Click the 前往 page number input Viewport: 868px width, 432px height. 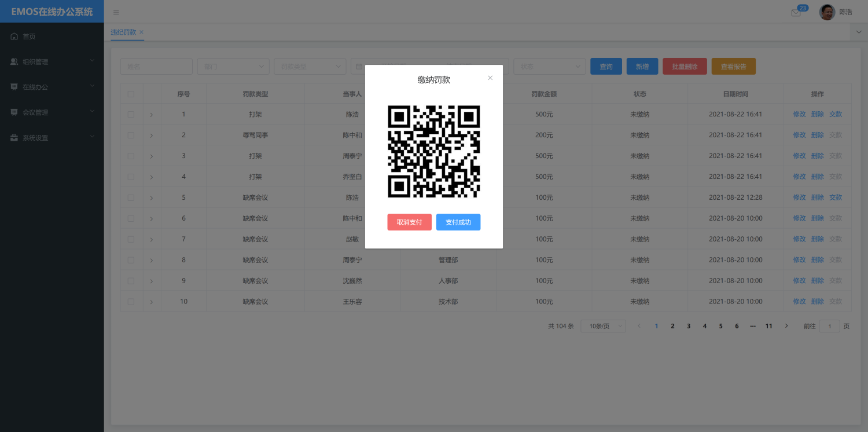click(x=829, y=325)
